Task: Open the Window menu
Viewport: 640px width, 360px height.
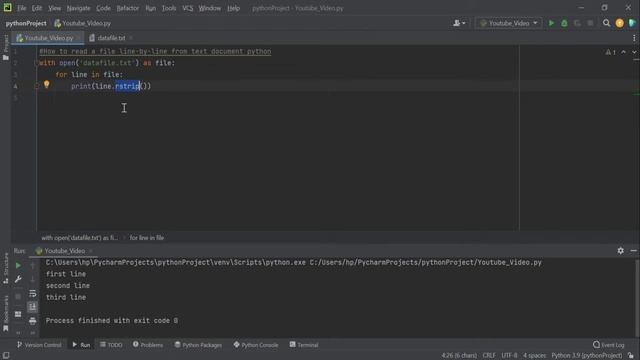Action: (x=210, y=8)
